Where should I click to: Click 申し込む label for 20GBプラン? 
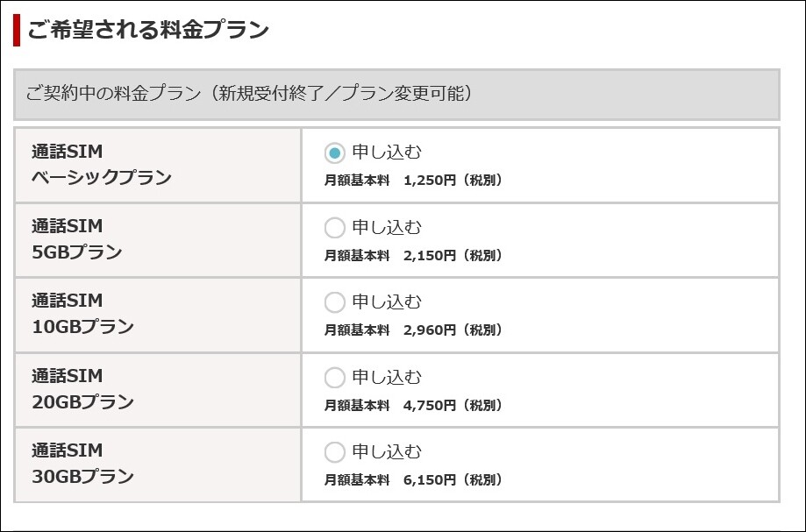click(x=387, y=377)
